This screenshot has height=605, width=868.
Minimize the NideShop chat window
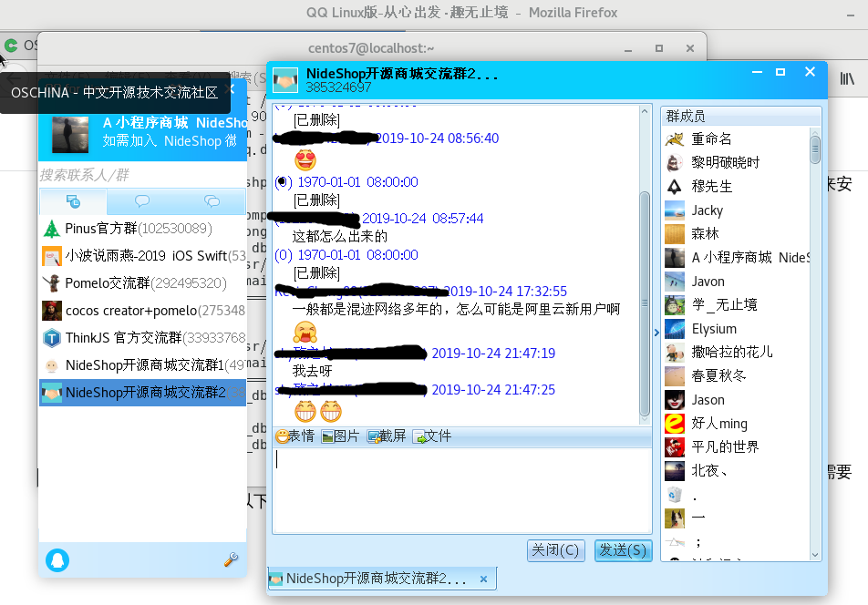(x=757, y=72)
